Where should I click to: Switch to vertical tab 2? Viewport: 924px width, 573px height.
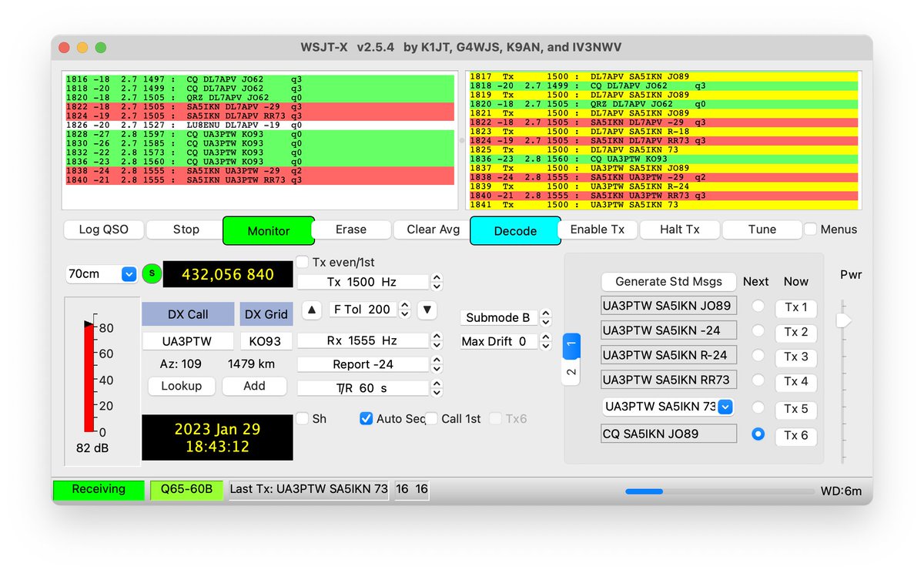pos(571,371)
